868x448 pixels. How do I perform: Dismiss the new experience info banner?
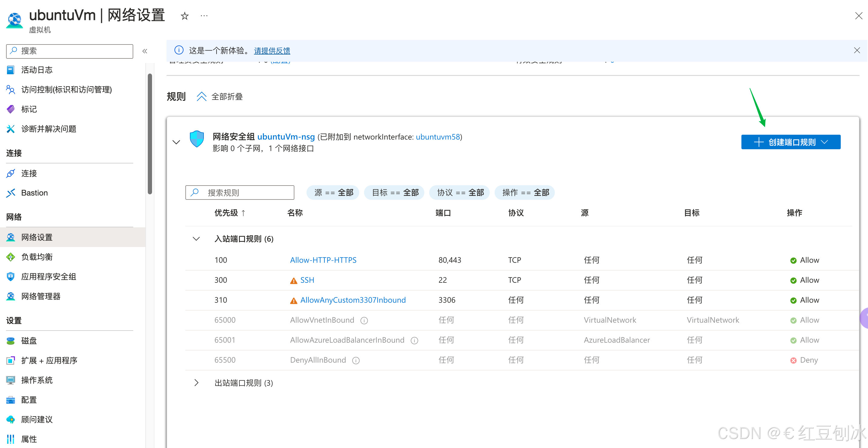click(856, 51)
